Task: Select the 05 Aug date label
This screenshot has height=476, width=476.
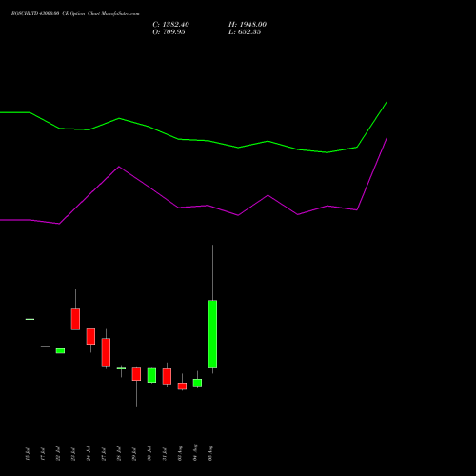Action: coord(210,453)
